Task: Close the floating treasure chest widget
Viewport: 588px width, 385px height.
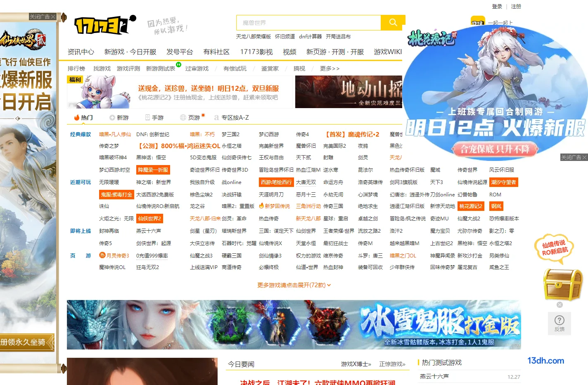Action: tap(560, 305)
